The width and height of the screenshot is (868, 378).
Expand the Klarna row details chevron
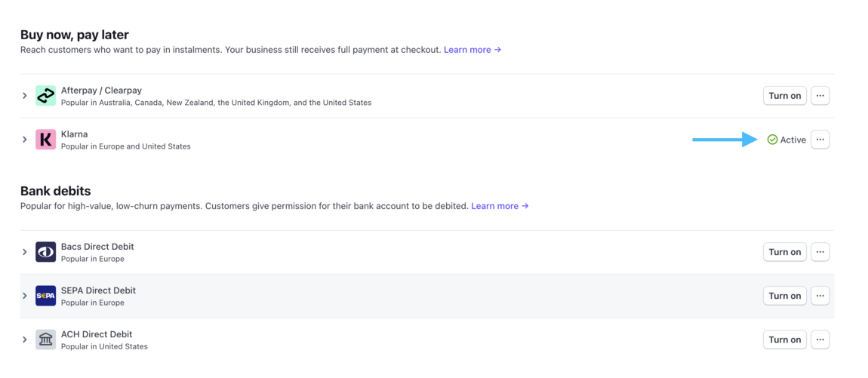25,140
